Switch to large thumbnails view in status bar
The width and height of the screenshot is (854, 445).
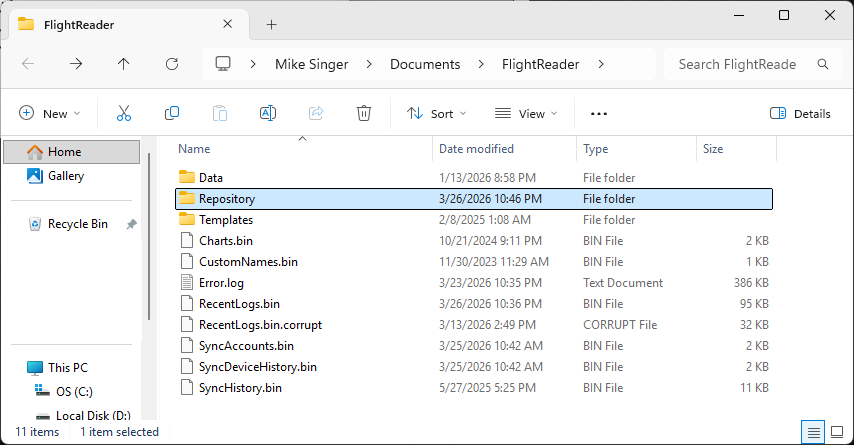pyautogui.click(x=836, y=432)
